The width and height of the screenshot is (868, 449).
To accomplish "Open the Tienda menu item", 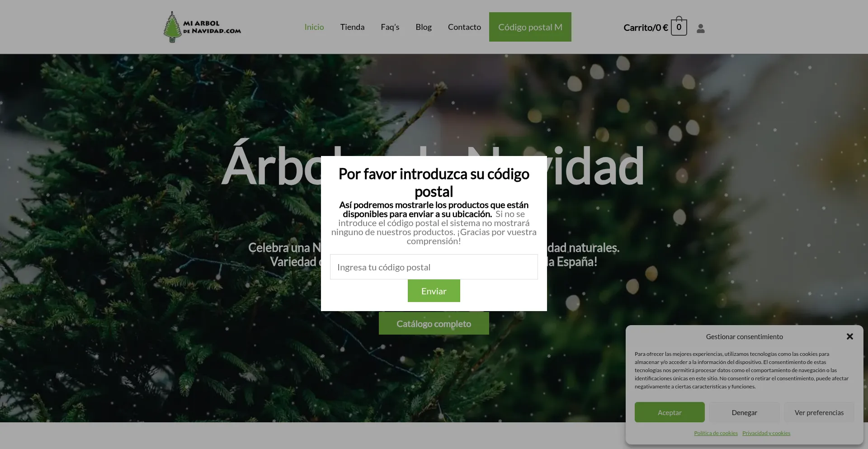I will pos(352,27).
